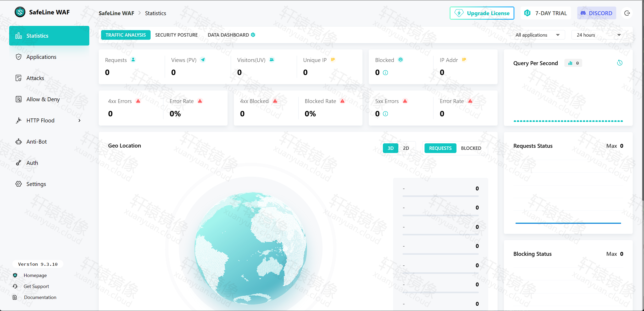
Task: Click the Requests person icon
Action: coord(133,60)
